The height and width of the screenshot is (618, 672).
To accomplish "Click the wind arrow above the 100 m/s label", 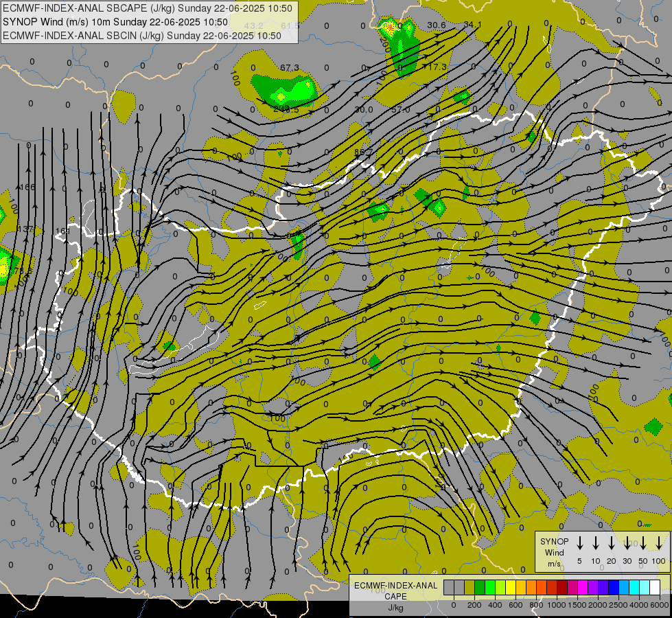I will click(x=659, y=542).
